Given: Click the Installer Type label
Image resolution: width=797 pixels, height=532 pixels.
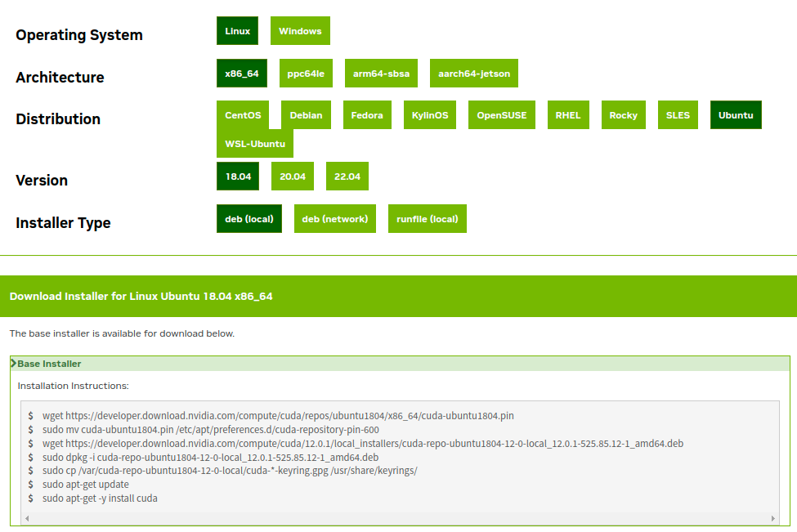Looking at the screenshot, I should coord(63,223).
